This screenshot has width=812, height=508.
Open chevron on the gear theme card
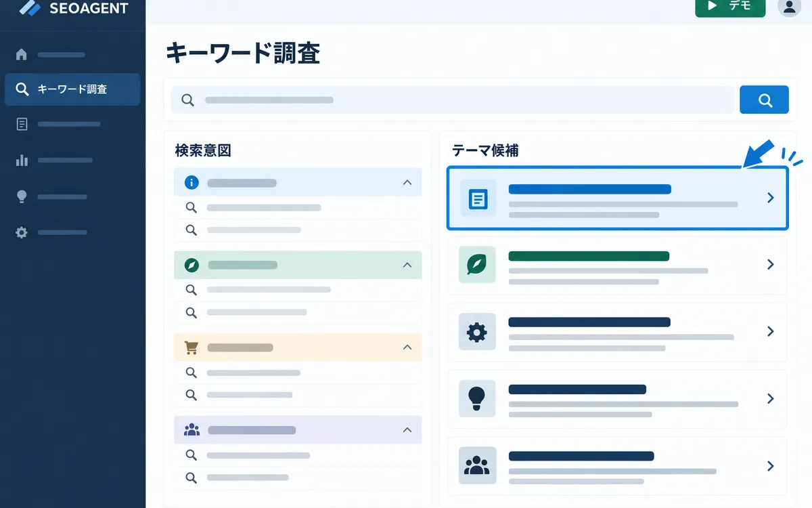770,331
